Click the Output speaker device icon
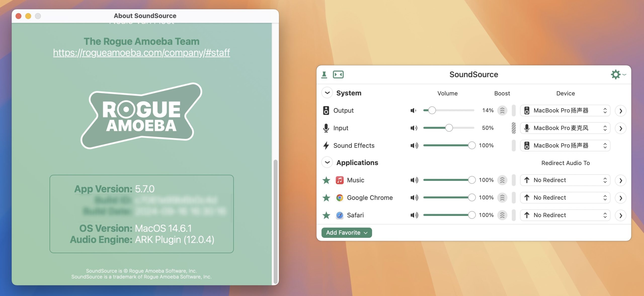 click(326, 110)
